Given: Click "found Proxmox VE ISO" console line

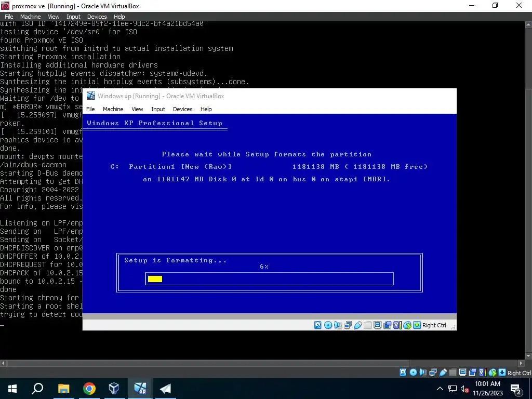Looking at the screenshot, I should [42, 39].
